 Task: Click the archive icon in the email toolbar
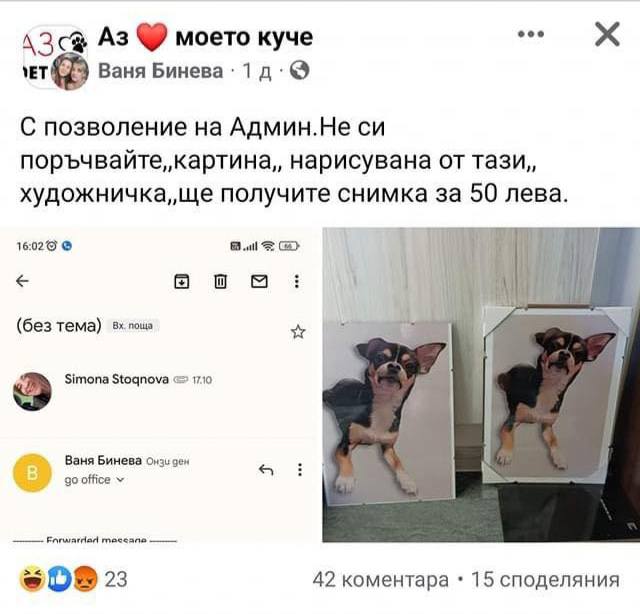pos(182,281)
